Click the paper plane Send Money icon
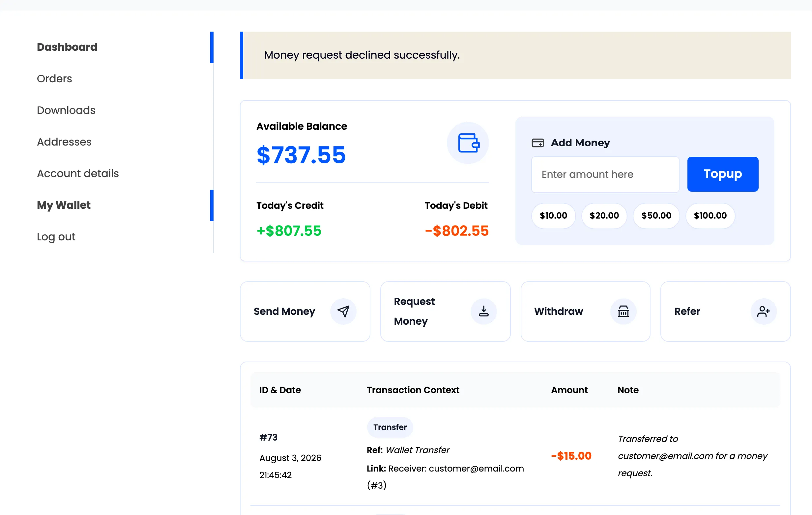 pos(343,312)
